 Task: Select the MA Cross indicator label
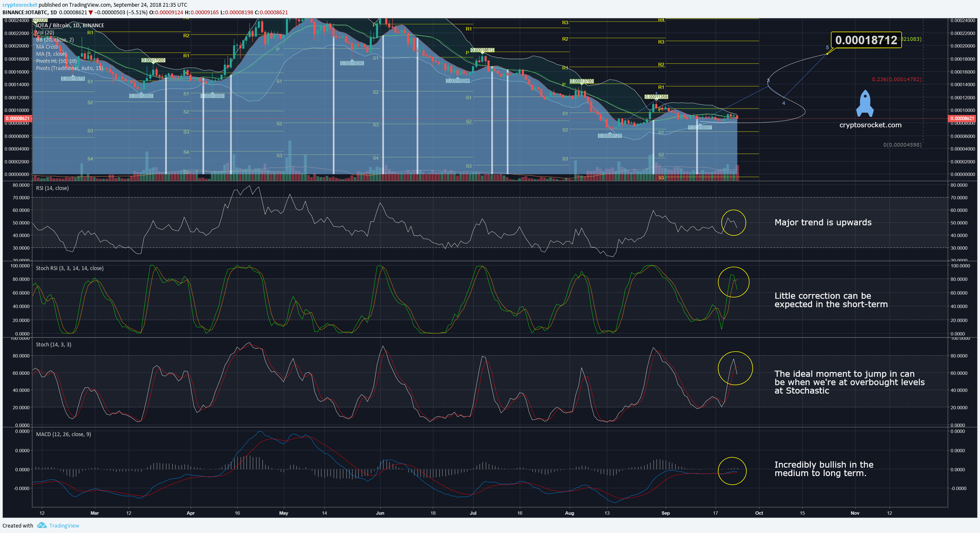coord(47,47)
